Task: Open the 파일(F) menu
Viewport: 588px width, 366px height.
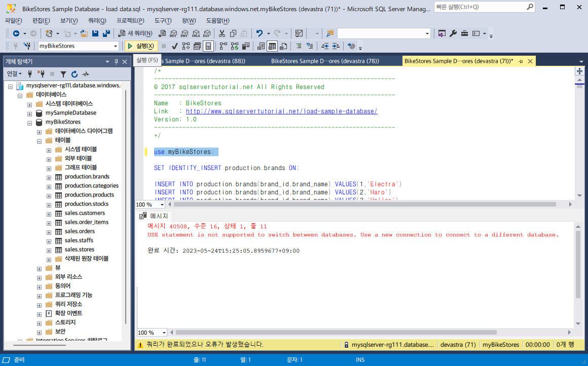Action: tap(14, 21)
